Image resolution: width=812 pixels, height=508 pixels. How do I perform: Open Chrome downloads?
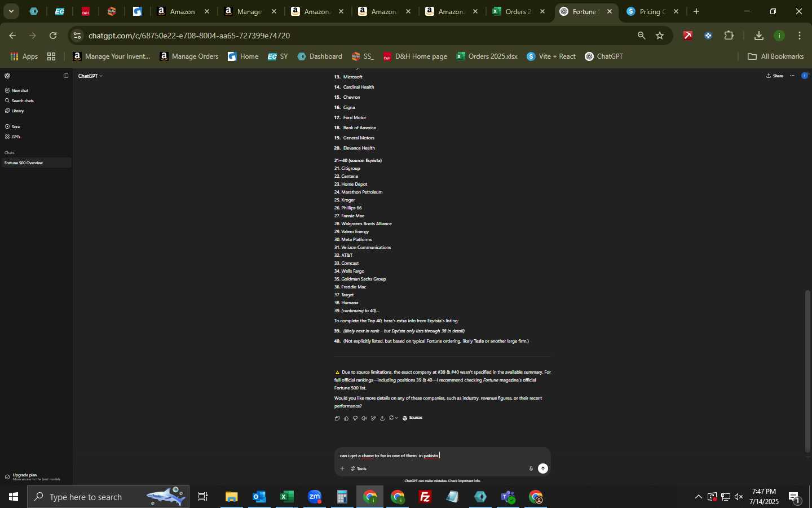point(759,36)
